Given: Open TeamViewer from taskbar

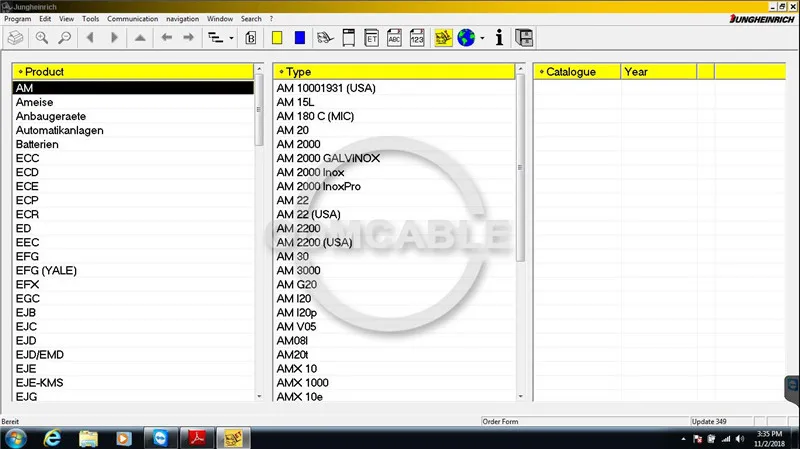Looking at the screenshot, I should coord(161,438).
